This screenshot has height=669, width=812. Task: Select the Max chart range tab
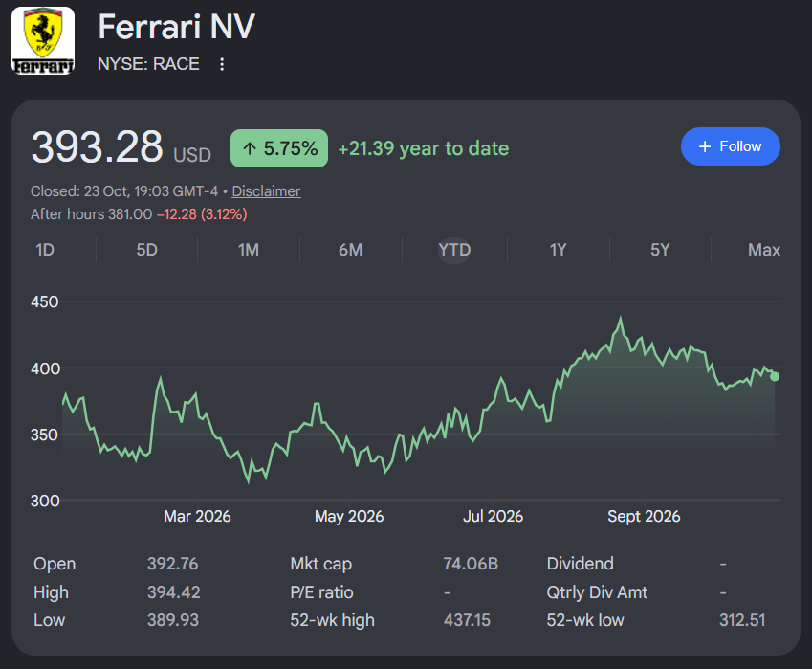pos(764,250)
